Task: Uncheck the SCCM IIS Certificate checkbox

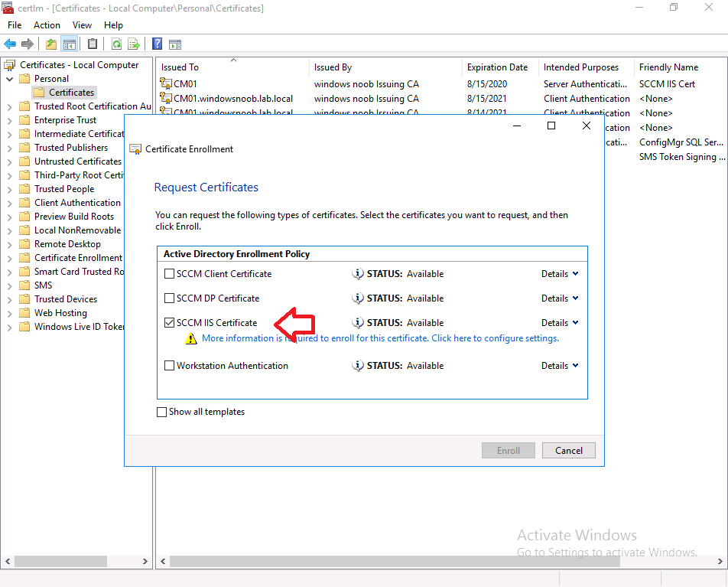Action: click(170, 322)
